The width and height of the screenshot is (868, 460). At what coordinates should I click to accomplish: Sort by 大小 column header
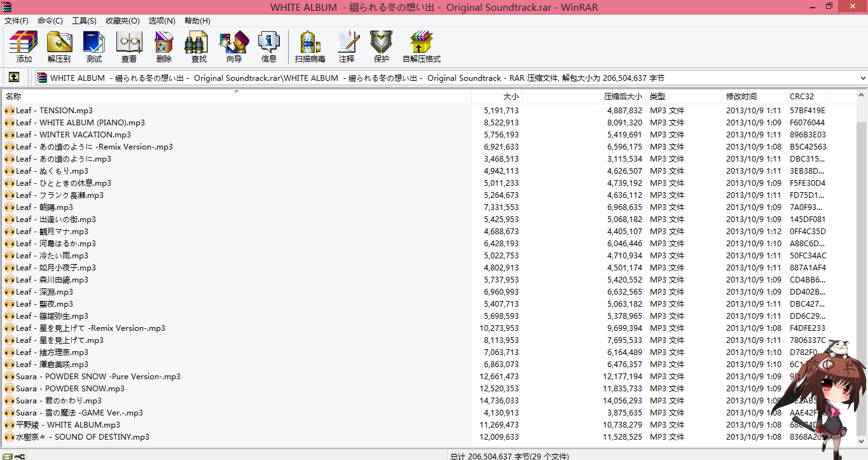497,97
